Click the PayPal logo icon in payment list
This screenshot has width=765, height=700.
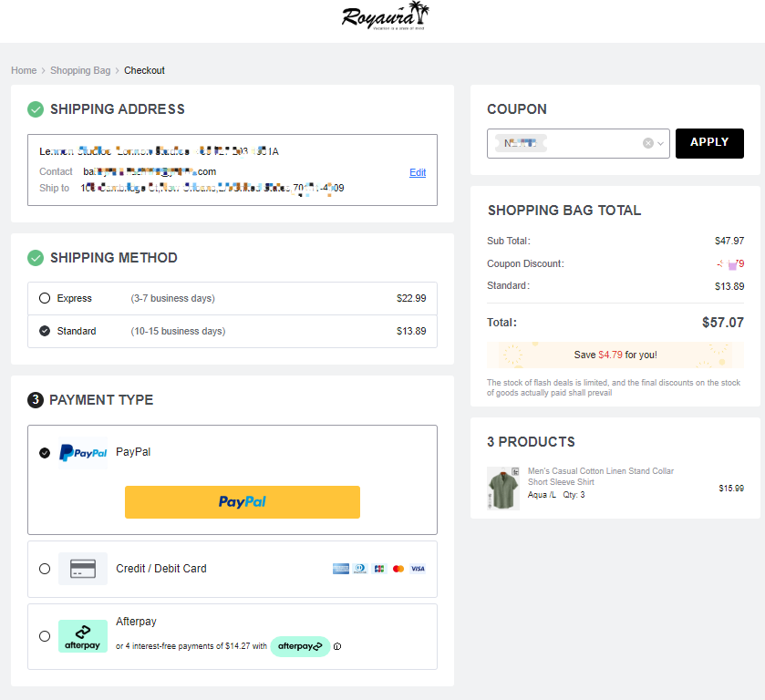click(x=83, y=453)
